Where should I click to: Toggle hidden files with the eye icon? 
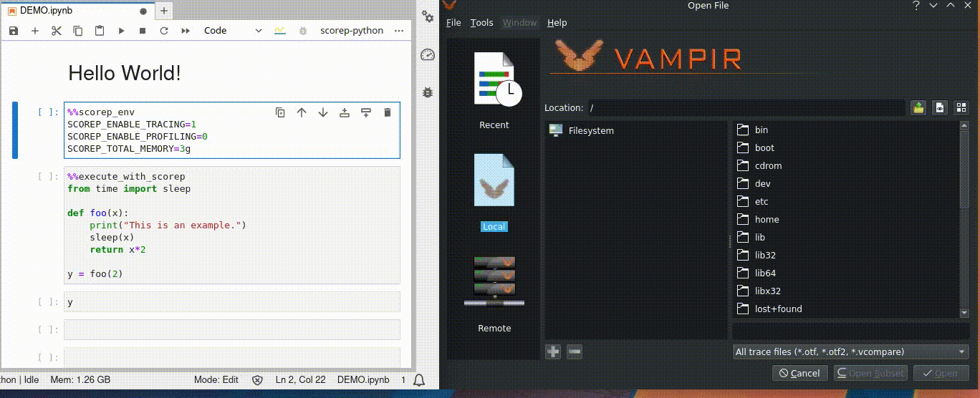(x=940, y=108)
